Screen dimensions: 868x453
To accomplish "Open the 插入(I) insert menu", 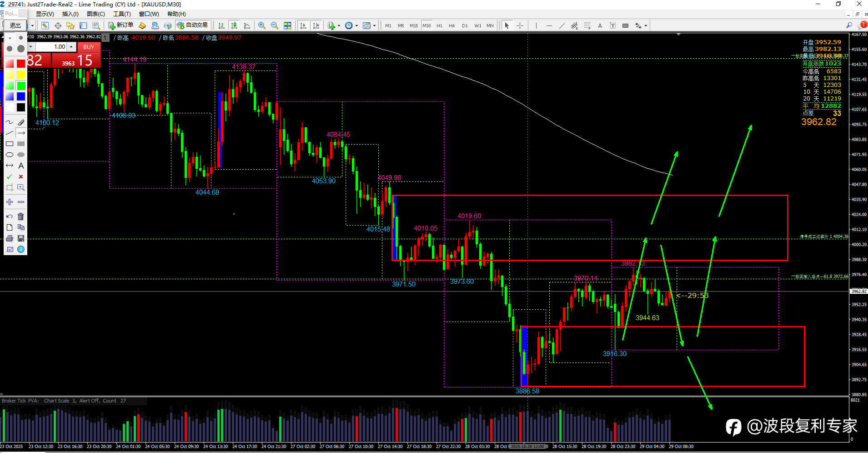I will tap(70, 14).
